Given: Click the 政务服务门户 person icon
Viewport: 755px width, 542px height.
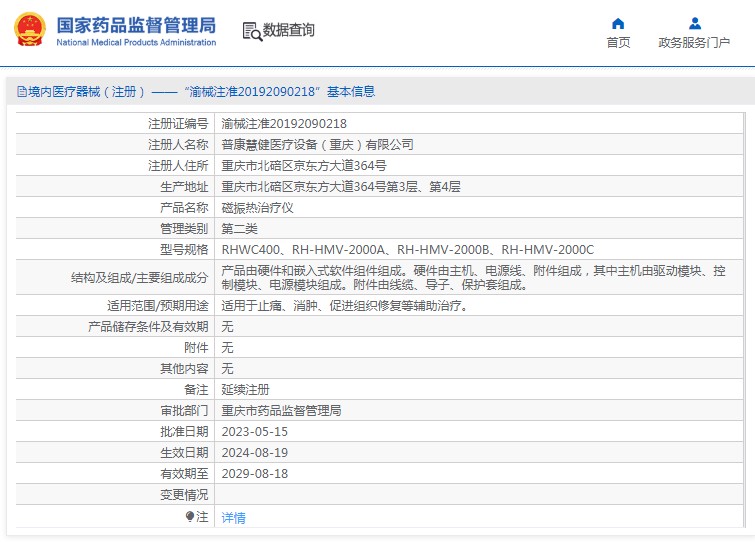Looking at the screenshot, I should pyautogui.click(x=695, y=23).
